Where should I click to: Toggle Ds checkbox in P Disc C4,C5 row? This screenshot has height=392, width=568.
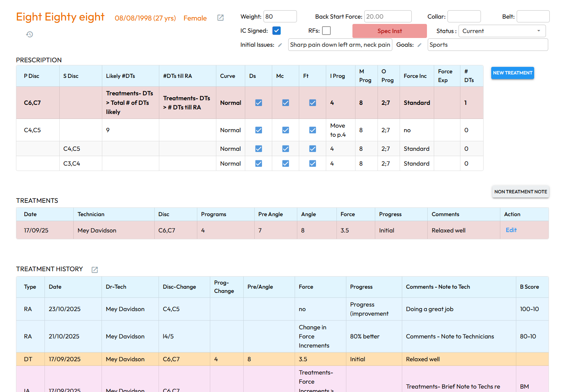click(259, 130)
